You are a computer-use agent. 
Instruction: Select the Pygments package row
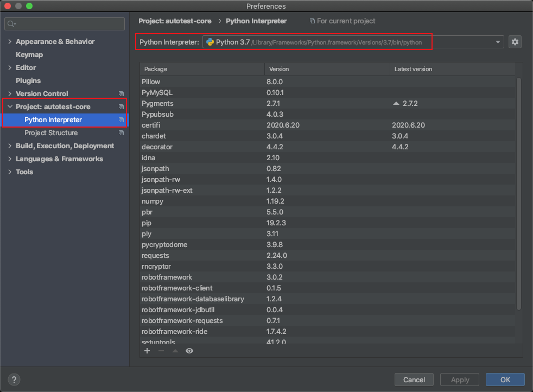[x=327, y=103]
